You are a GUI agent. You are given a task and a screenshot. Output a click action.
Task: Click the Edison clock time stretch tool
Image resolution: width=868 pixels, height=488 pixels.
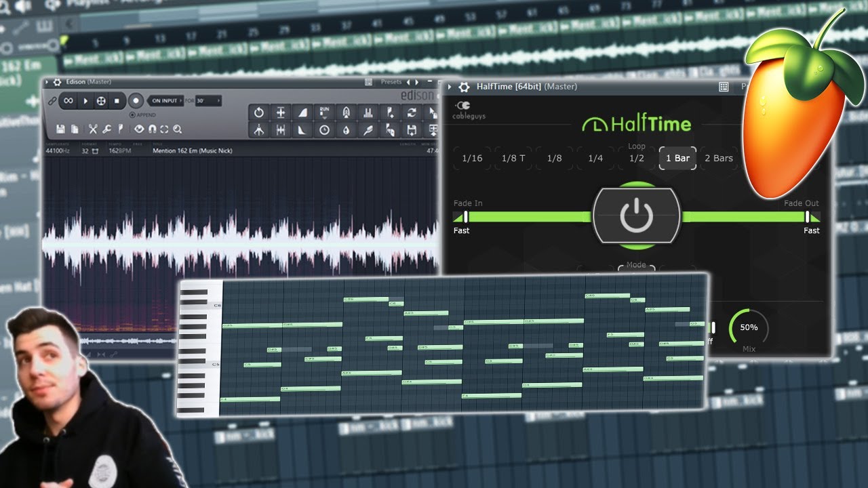324,130
